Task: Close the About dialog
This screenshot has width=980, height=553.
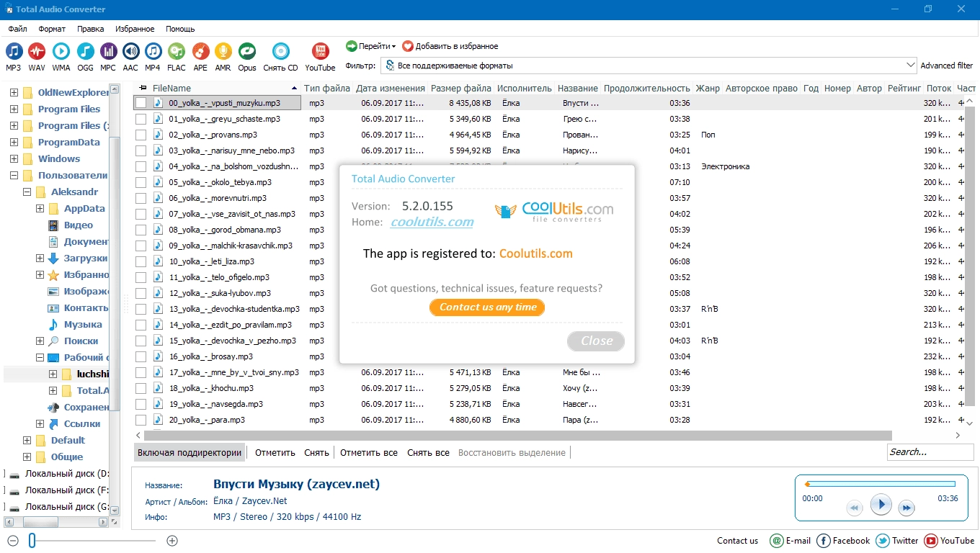Action: 596,341
